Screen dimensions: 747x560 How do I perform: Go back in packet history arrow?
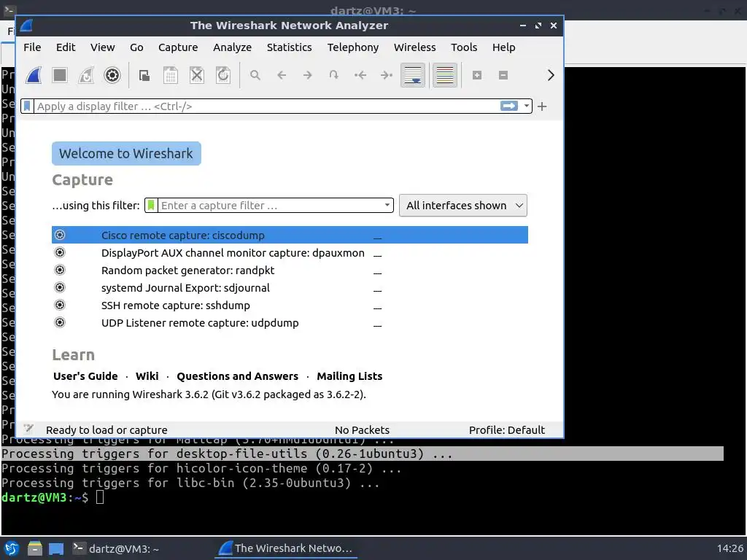click(282, 75)
